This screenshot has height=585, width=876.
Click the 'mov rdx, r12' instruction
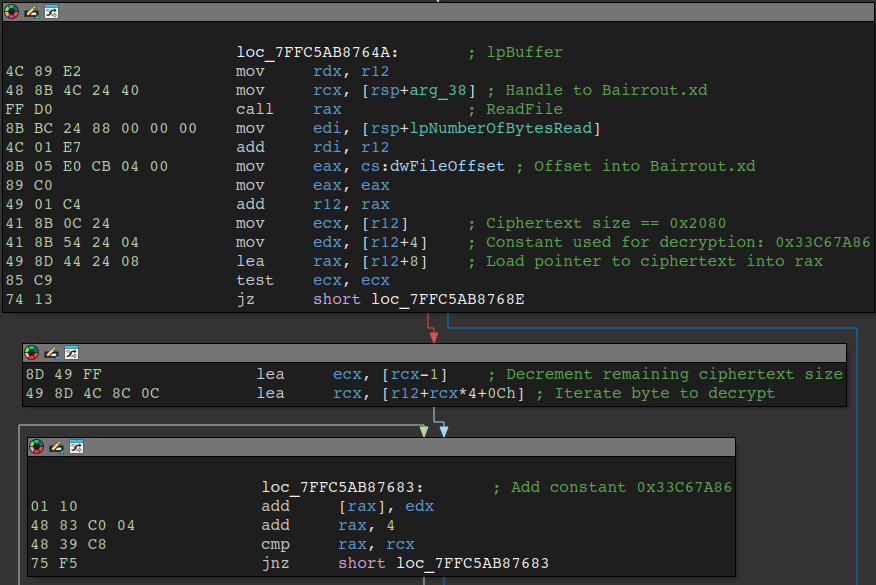(312, 72)
